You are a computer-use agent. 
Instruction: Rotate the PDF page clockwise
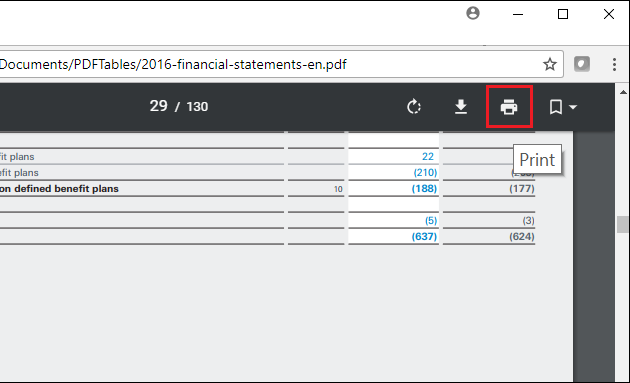tap(413, 107)
